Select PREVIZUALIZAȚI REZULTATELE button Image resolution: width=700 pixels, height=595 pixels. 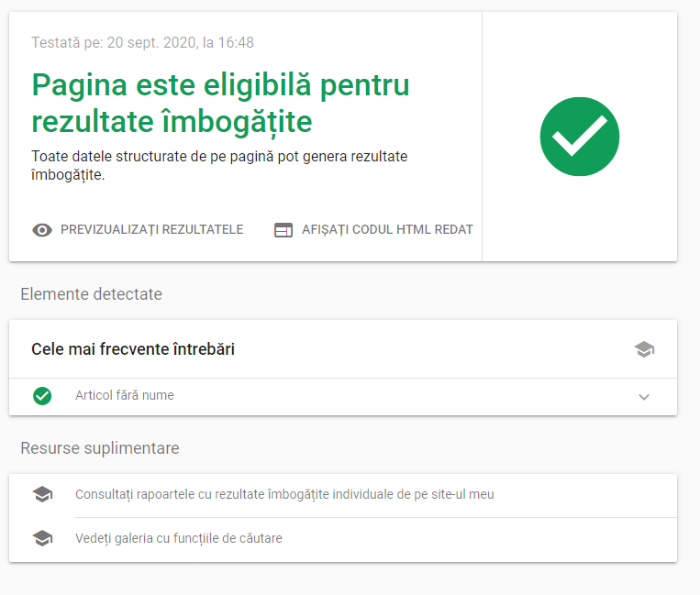[x=138, y=230]
